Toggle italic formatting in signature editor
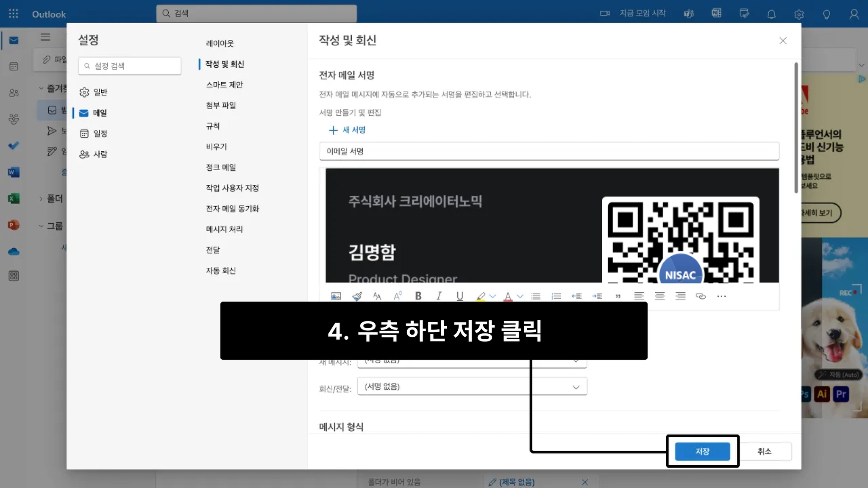868x488 pixels. [x=439, y=296]
